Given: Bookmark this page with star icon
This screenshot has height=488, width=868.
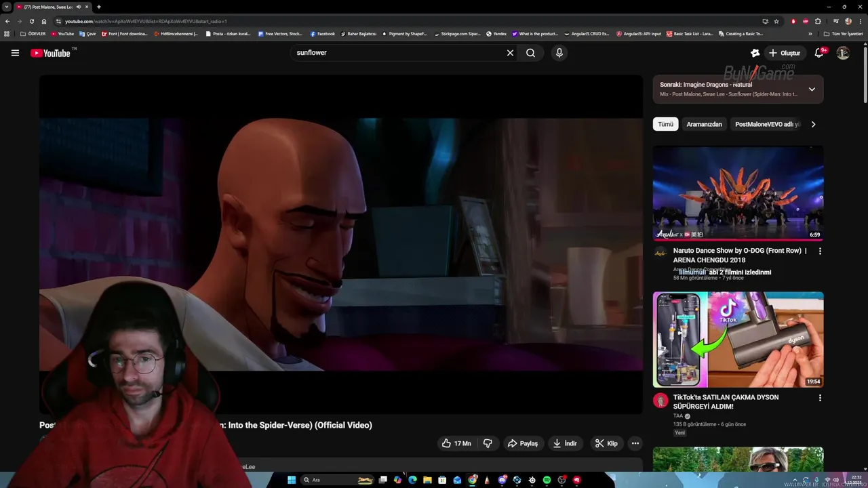Looking at the screenshot, I should [x=776, y=21].
